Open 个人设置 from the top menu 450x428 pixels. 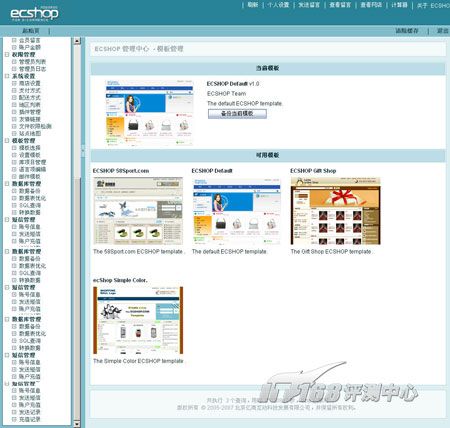click(278, 5)
